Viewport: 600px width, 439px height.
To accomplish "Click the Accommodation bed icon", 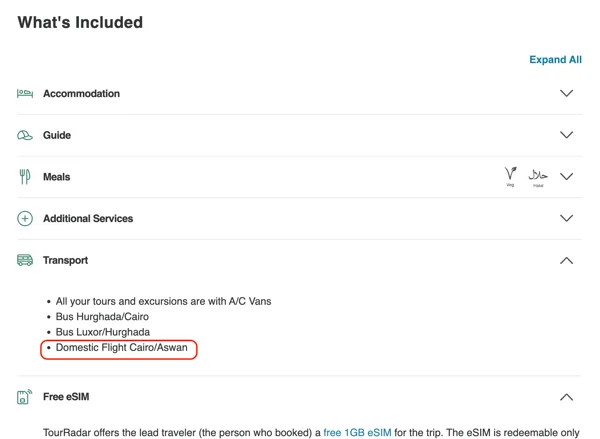I will (x=25, y=93).
